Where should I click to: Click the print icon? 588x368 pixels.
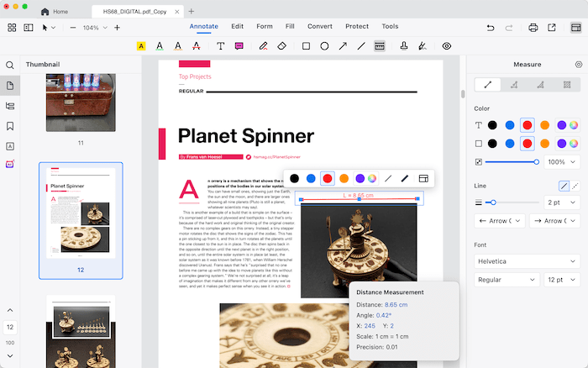pos(533,27)
